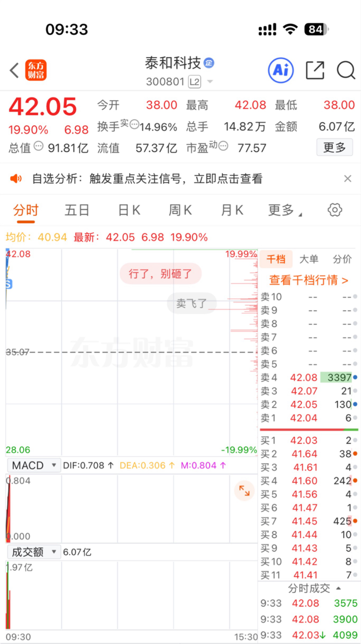The width and height of the screenshot is (361, 644).
Task: Switch to the 月K tab
Action: [232, 210]
